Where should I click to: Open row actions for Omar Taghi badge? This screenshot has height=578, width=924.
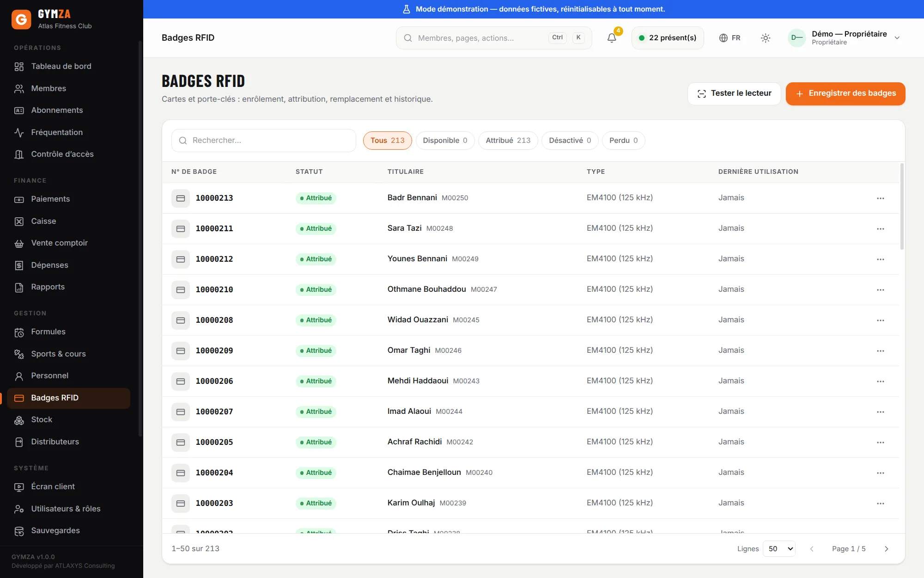(881, 350)
